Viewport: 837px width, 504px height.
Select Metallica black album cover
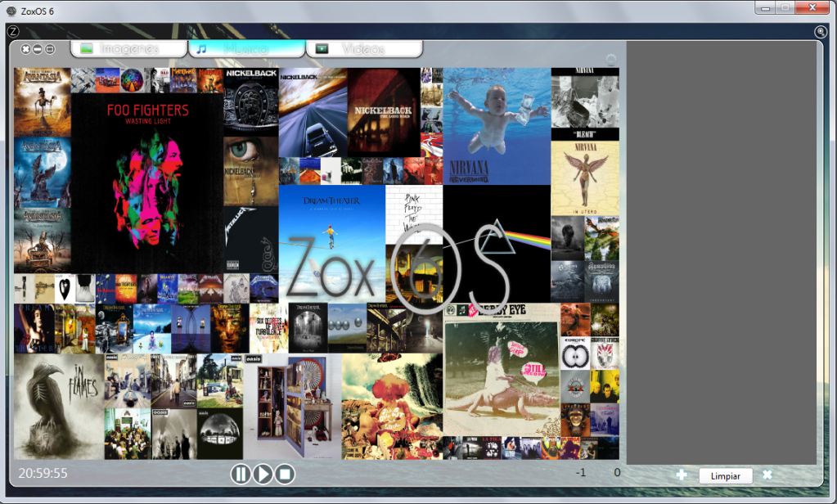pos(251,240)
